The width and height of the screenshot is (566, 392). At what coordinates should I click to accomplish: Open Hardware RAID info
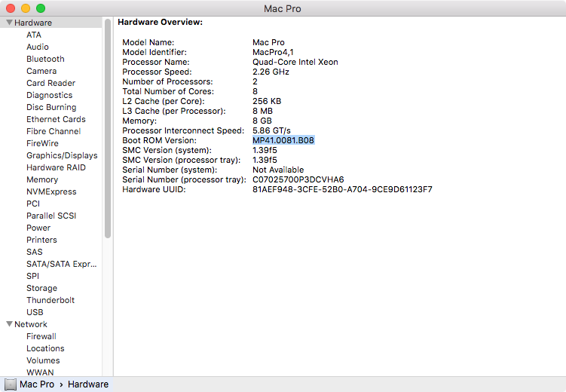click(56, 167)
